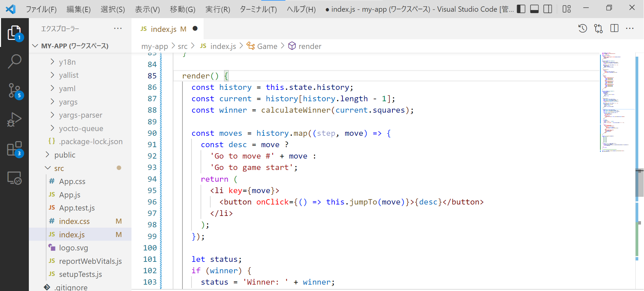Open the Customize Layout icon
Screen dimensions: 644x291
click(x=567, y=9)
